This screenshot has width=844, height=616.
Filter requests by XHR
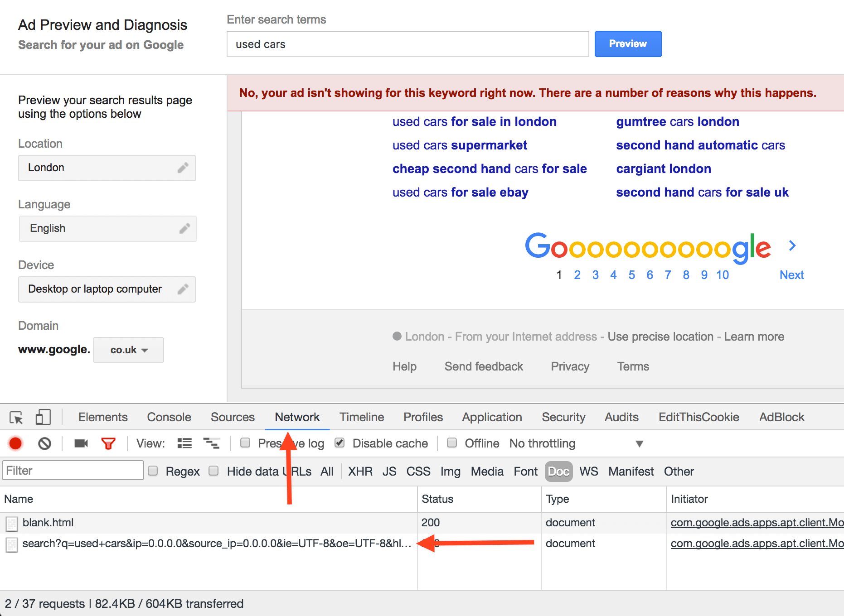(x=360, y=472)
